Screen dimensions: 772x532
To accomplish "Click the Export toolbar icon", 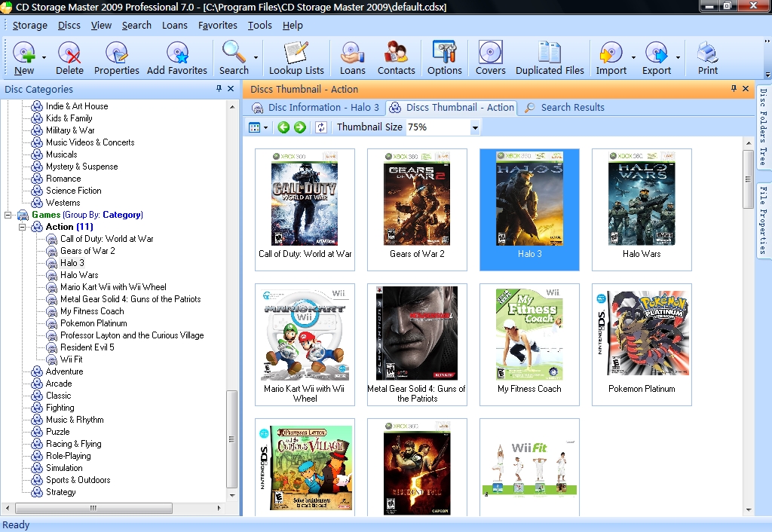I will (x=657, y=58).
